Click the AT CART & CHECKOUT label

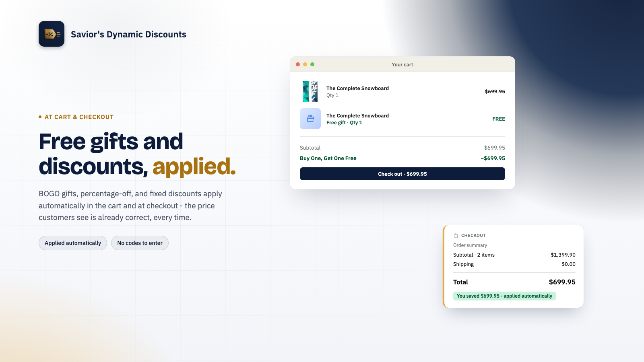79,117
